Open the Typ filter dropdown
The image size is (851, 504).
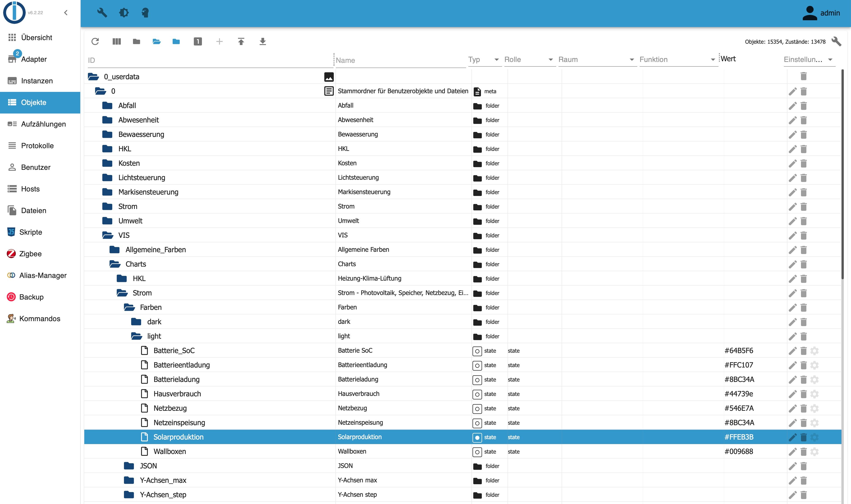coord(485,59)
